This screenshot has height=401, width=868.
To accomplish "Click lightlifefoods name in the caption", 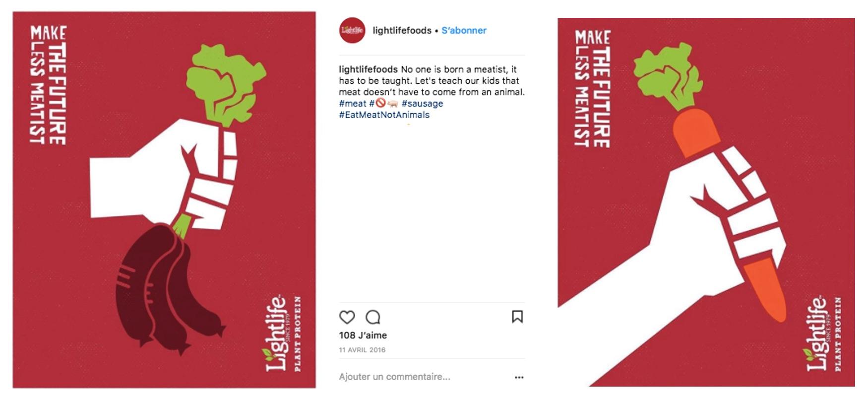I will pyautogui.click(x=368, y=69).
